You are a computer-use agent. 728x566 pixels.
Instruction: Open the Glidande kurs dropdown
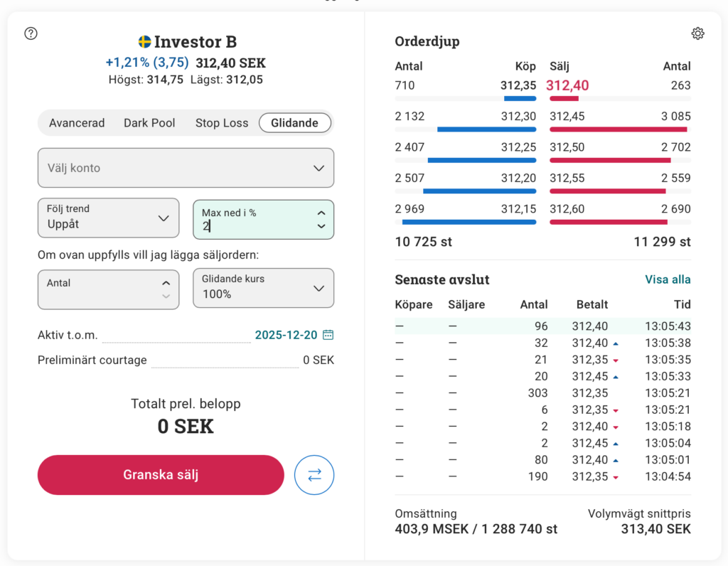pyautogui.click(x=263, y=288)
